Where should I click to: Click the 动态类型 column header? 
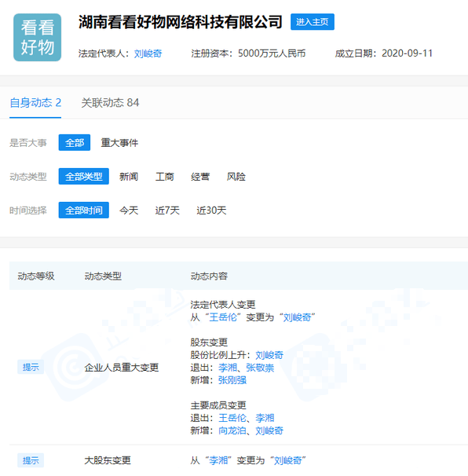(x=103, y=276)
